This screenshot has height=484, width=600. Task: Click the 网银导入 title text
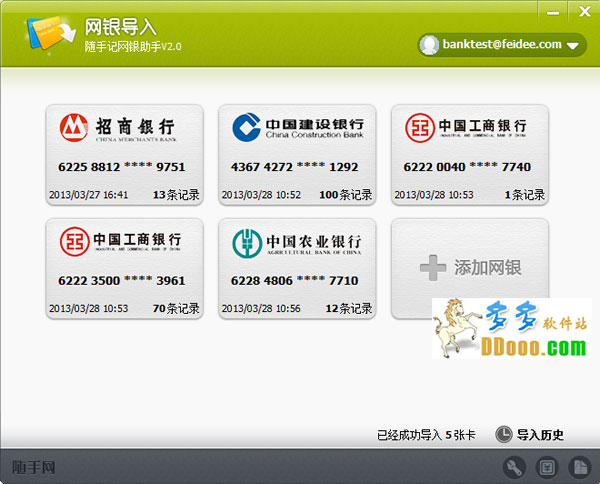(x=120, y=27)
